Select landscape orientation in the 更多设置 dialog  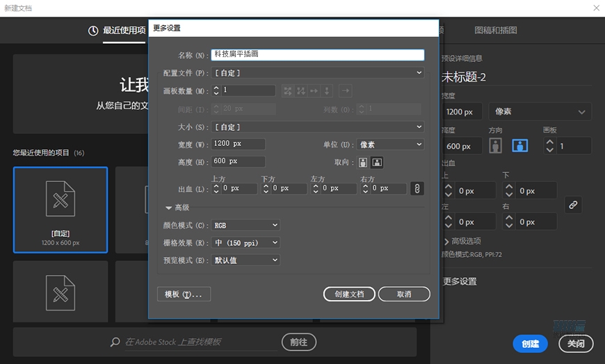coord(377,163)
